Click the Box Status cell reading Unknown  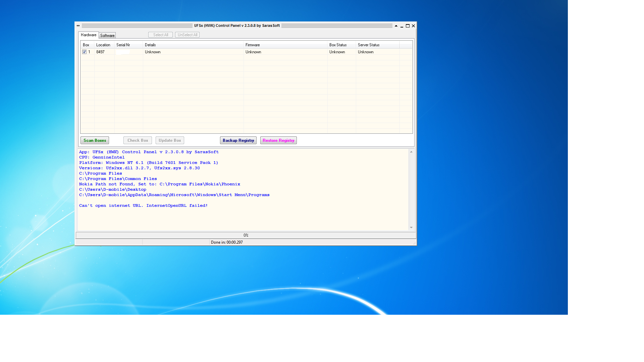click(337, 52)
